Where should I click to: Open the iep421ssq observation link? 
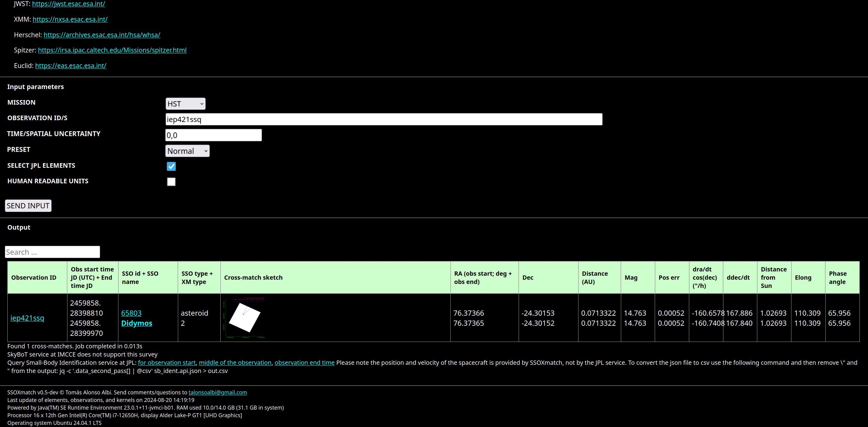point(27,318)
